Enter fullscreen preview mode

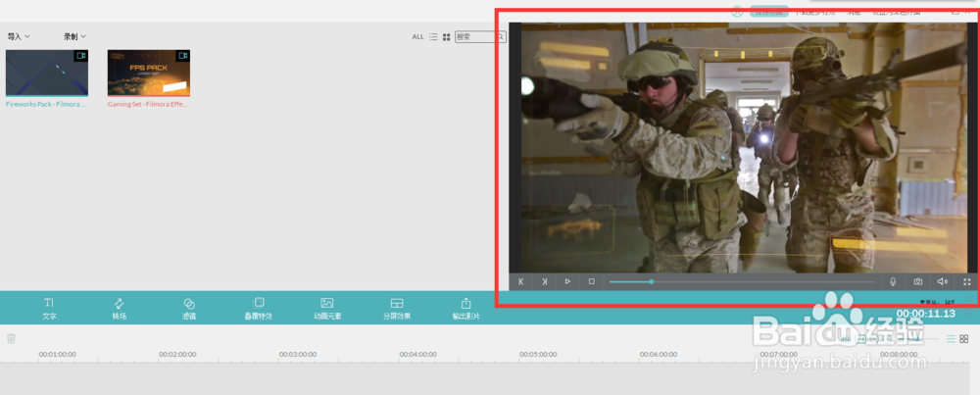(967, 282)
